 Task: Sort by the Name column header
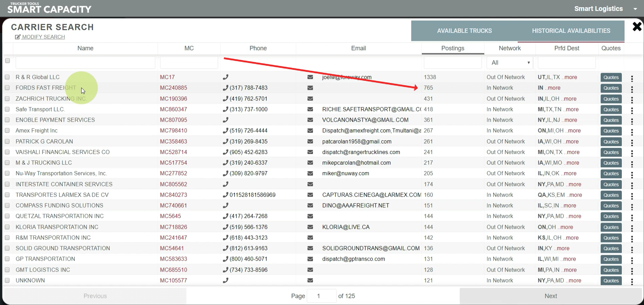coord(85,48)
